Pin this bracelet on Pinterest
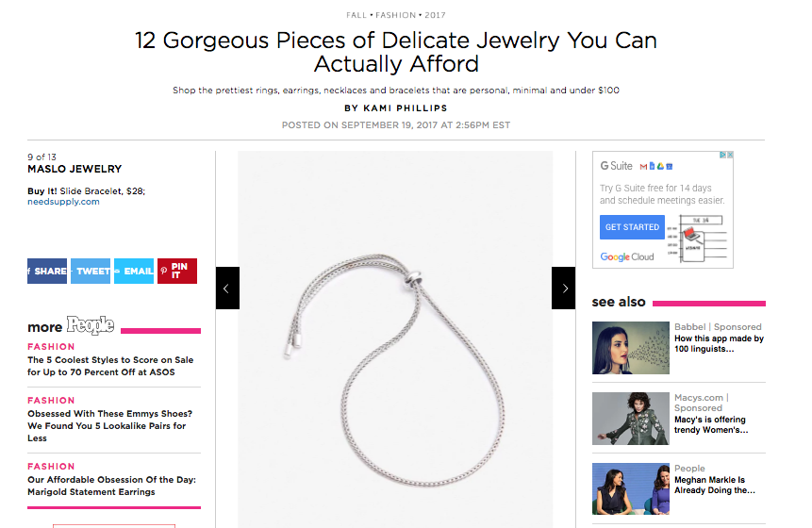 177,271
